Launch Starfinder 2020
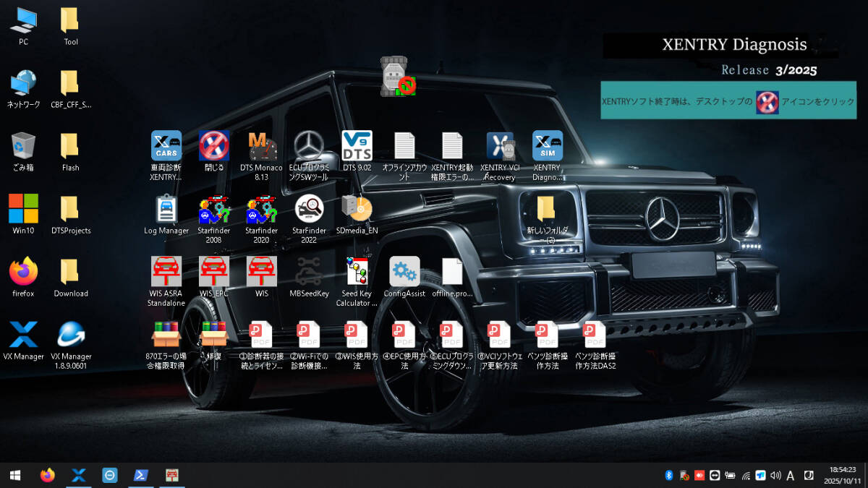Screen dimensions: 868x488 coord(262,218)
